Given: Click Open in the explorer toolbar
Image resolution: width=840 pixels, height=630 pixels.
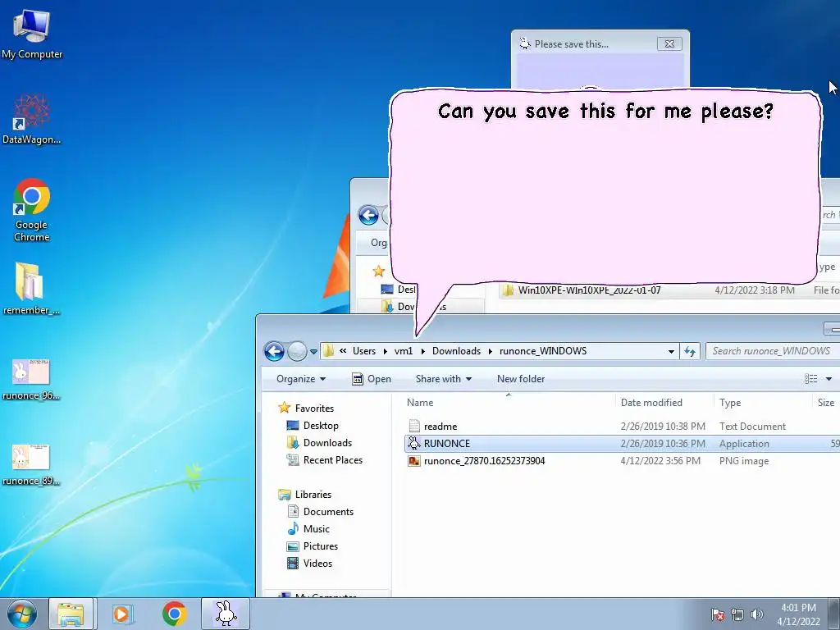Looking at the screenshot, I should coord(372,379).
